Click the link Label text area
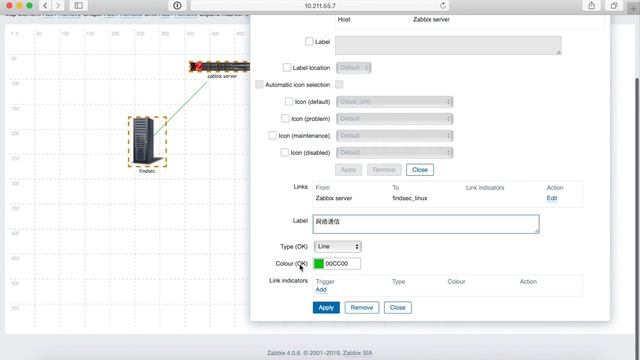 click(426, 224)
